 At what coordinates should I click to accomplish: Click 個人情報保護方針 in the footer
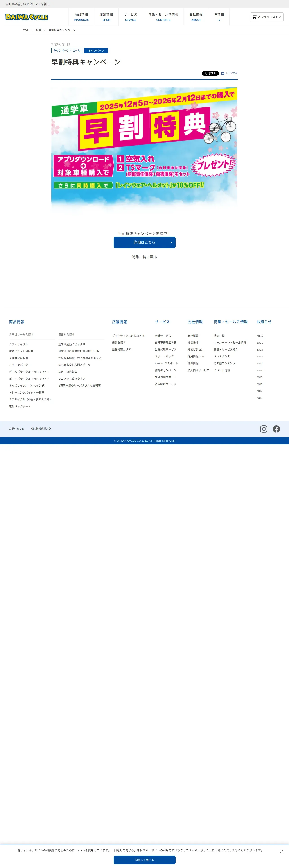[x=41, y=429]
